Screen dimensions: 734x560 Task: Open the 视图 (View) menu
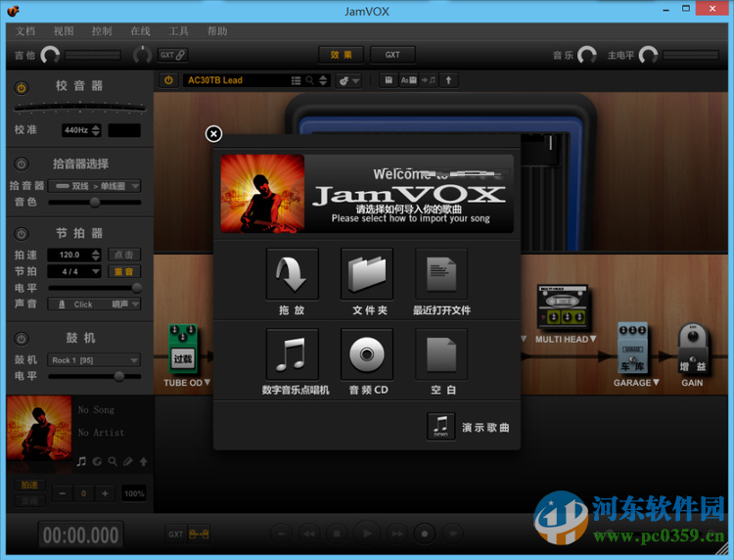click(64, 31)
